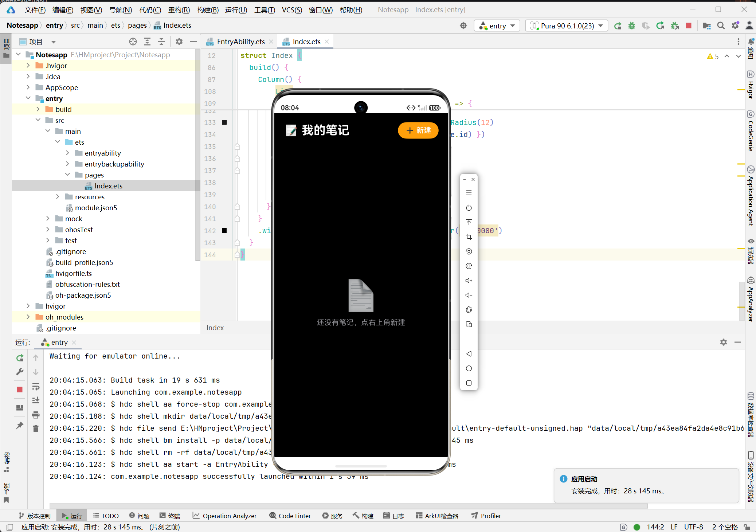The image size is (756, 532).
Task: Click black color swatch on line 142
Action: (x=224, y=231)
